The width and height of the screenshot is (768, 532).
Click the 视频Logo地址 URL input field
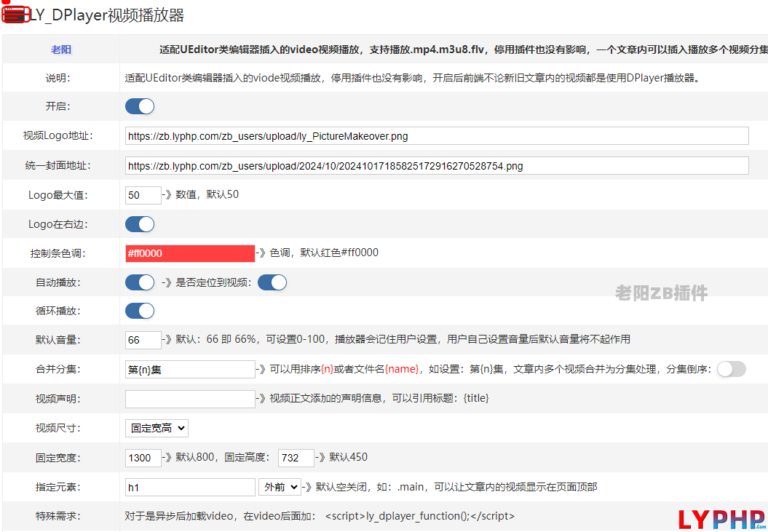(437, 136)
